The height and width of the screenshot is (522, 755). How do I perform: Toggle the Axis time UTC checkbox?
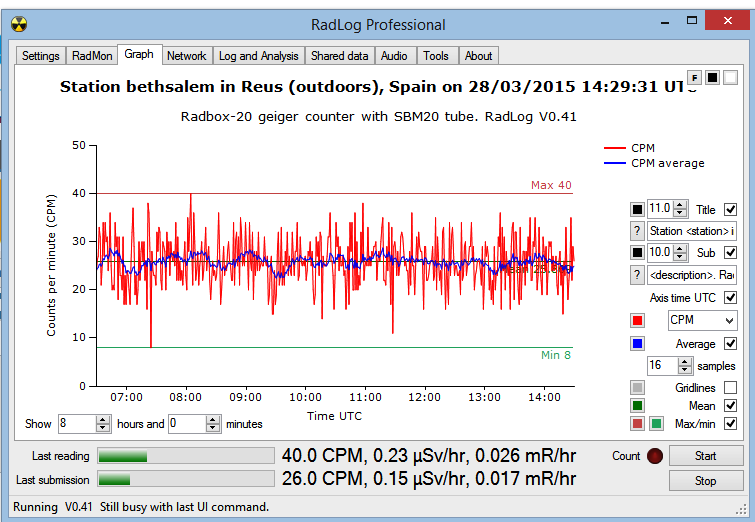pyautogui.click(x=730, y=298)
